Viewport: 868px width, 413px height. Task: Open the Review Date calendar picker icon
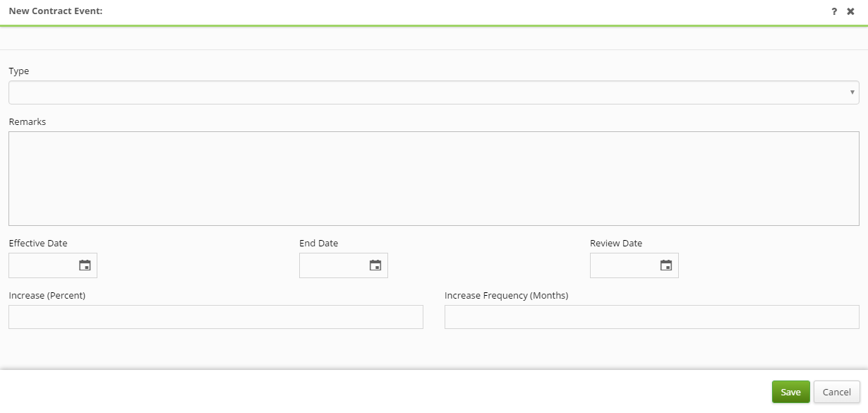(x=666, y=265)
